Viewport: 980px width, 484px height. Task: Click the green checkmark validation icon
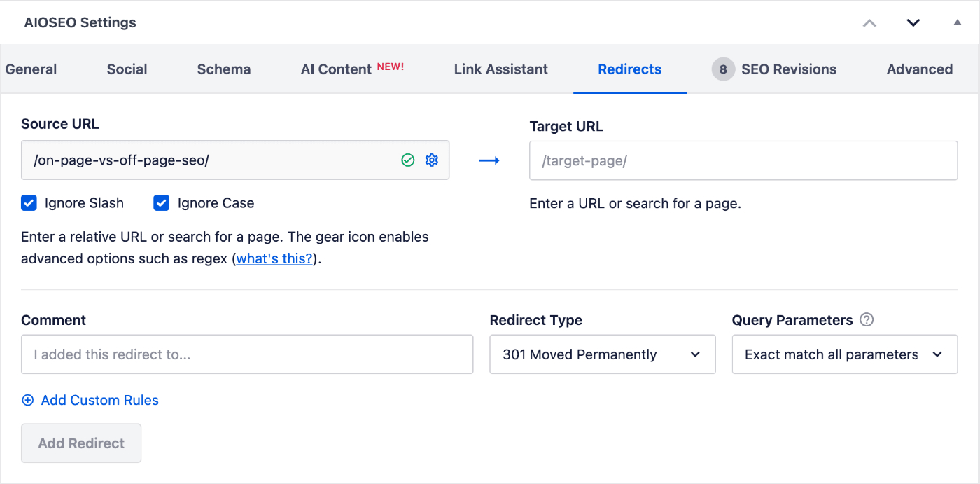[x=408, y=160]
